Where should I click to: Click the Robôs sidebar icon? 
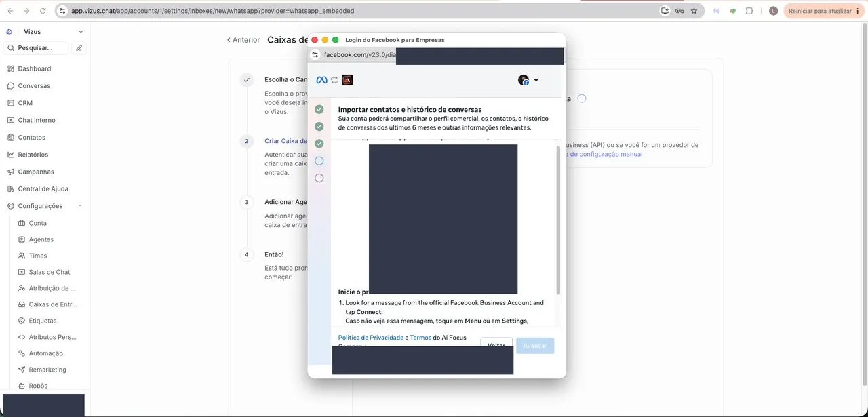pyautogui.click(x=22, y=386)
